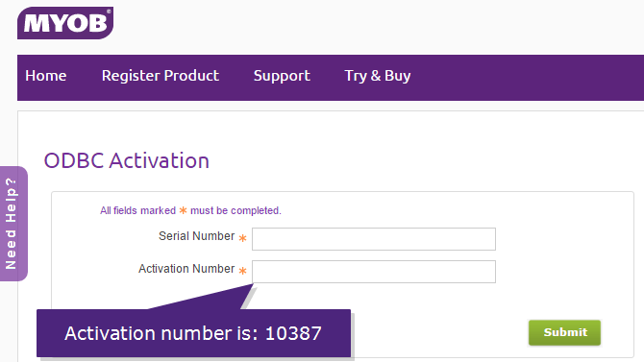Viewport: 644px width, 362px height.
Task: Click the Activation Number field label
Action: 186,269
